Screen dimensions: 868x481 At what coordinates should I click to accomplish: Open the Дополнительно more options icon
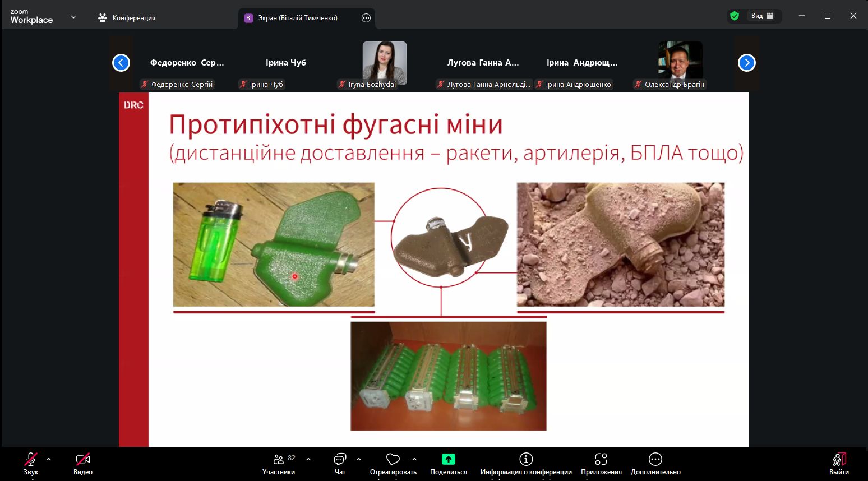click(x=655, y=460)
